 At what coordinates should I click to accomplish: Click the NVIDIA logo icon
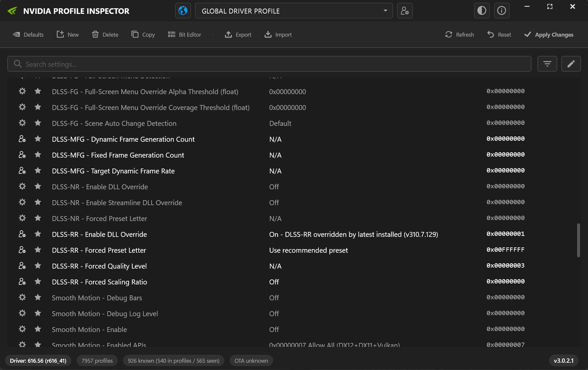point(12,11)
